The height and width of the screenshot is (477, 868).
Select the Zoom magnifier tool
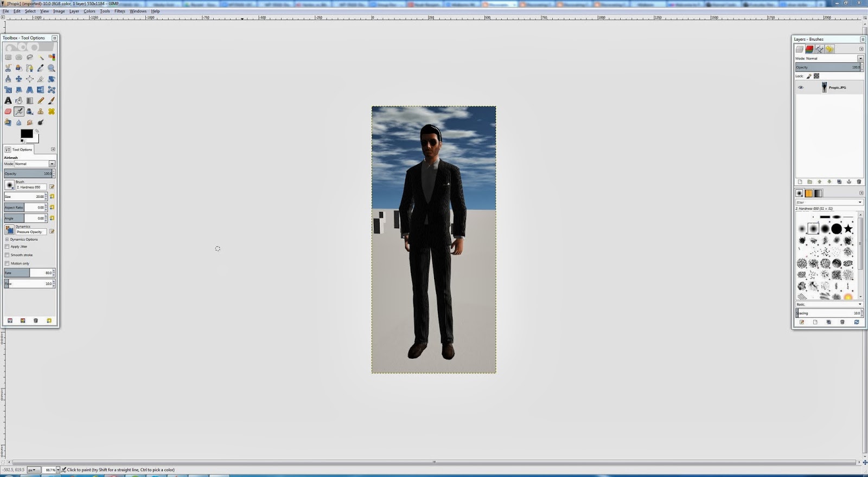(52, 68)
